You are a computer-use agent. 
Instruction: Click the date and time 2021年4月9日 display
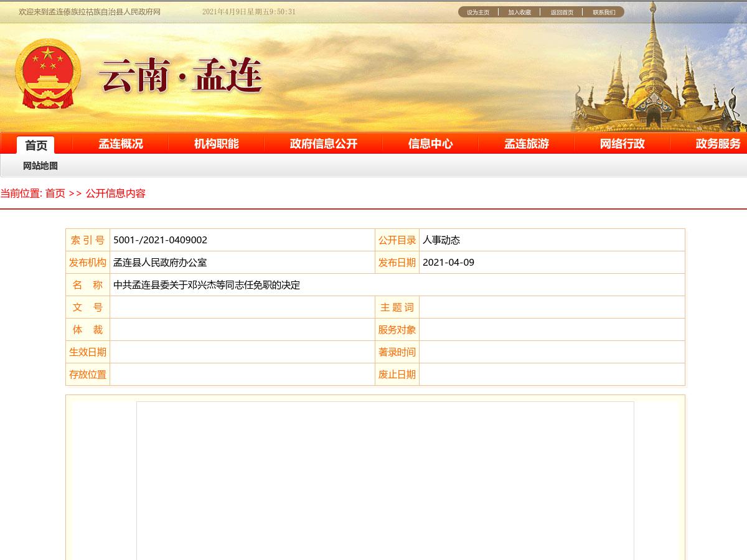pos(249,12)
